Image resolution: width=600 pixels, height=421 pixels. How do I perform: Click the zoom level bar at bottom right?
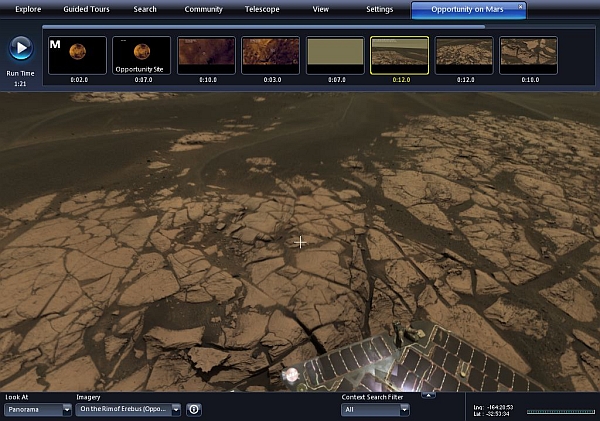(x=561, y=412)
